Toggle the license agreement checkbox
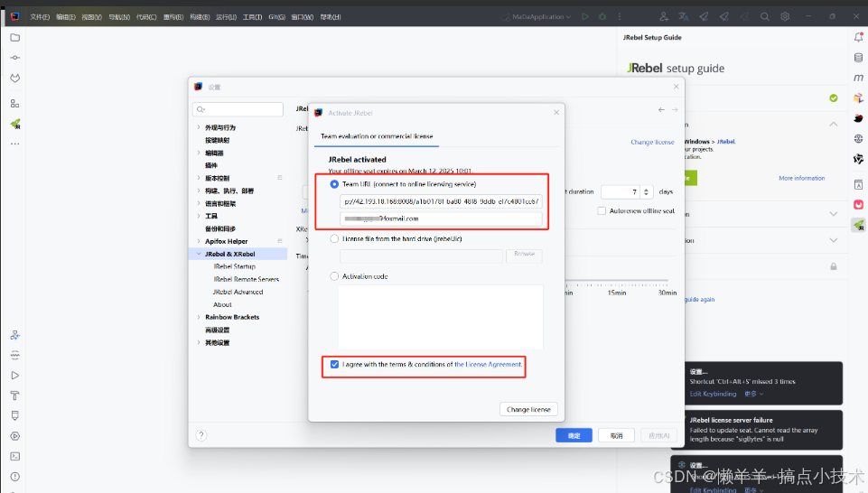The image size is (868, 493). [x=334, y=364]
